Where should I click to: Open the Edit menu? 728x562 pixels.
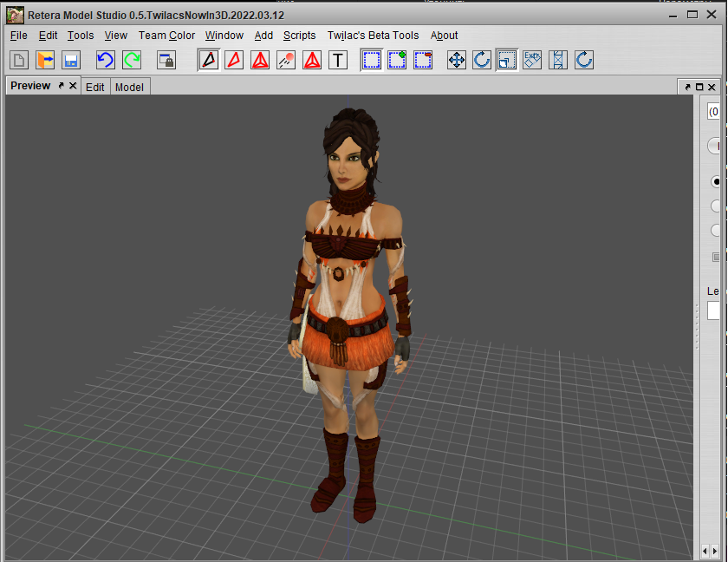pos(48,36)
